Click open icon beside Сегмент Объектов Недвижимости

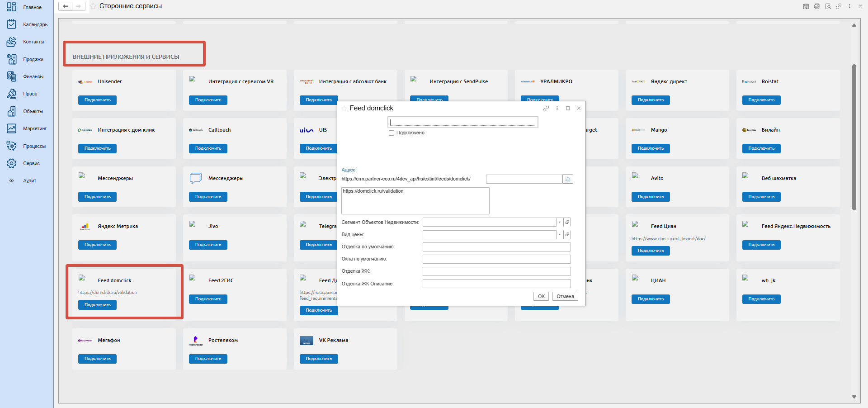click(567, 222)
